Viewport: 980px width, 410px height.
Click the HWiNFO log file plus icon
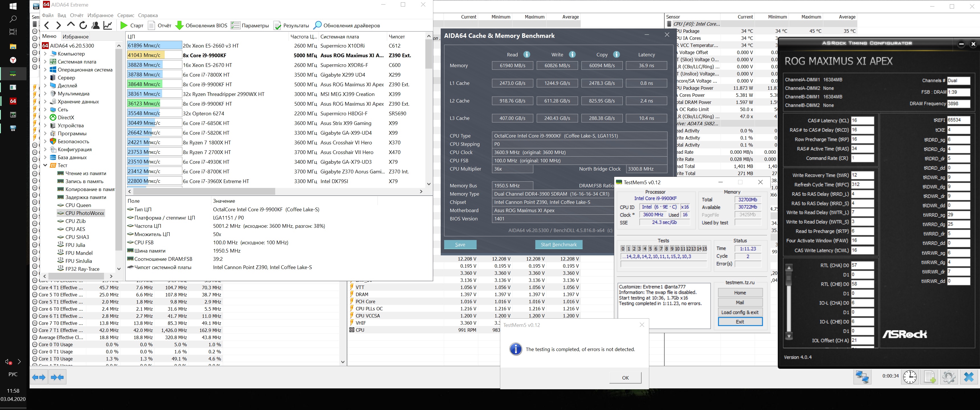[x=929, y=376]
